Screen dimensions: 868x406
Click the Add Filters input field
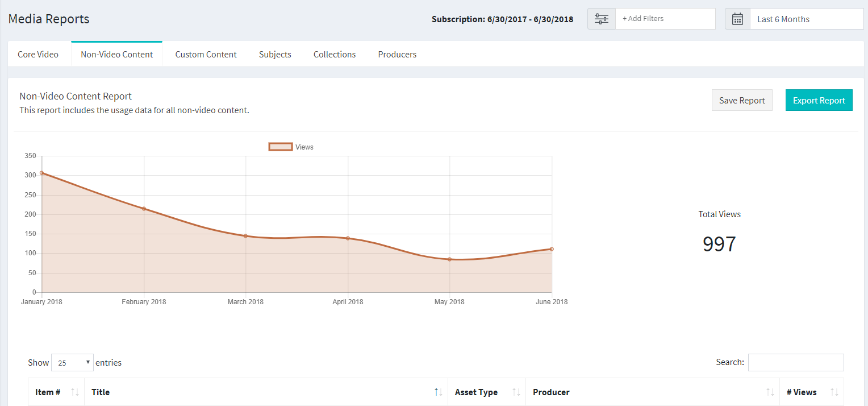click(x=665, y=19)
